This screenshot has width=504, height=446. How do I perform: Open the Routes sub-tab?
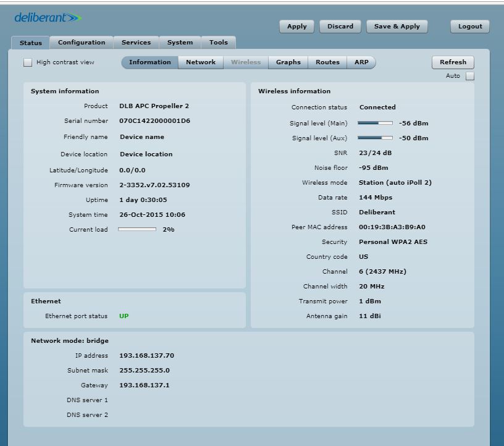(327, 62)
